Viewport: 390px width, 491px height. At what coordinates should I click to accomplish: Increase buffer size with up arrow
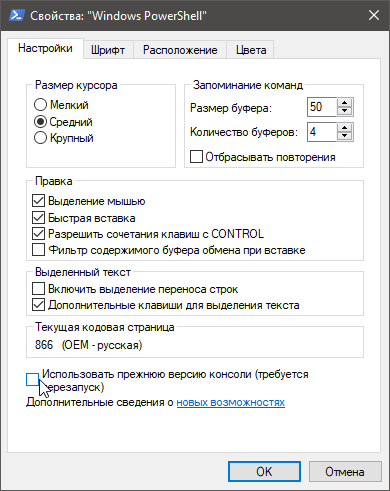pyautogui.click(x=344, y=103)
